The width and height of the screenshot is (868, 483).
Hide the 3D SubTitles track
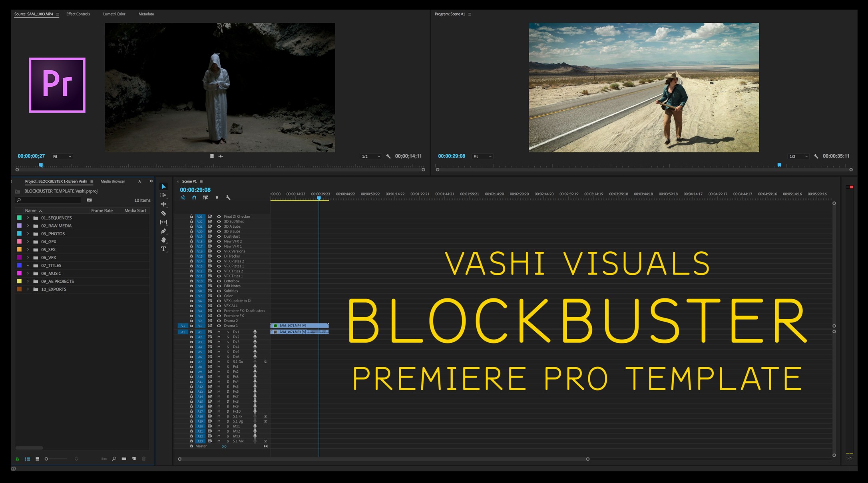coord(219,221)
